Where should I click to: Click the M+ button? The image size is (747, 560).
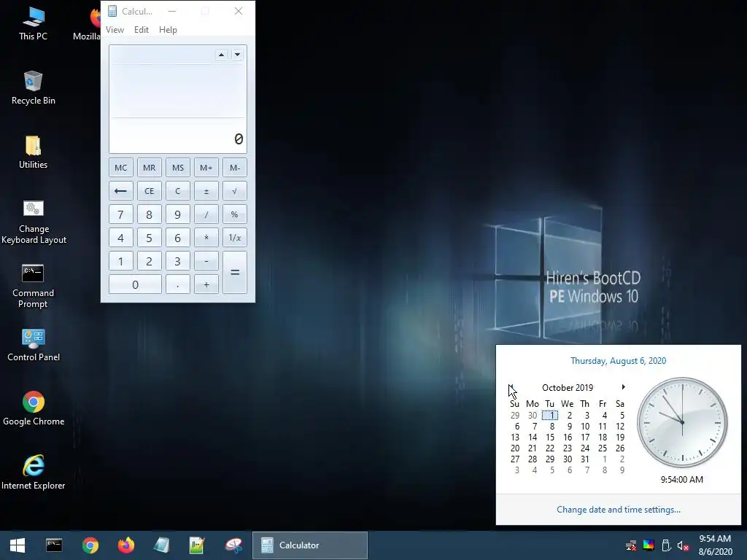206,168
